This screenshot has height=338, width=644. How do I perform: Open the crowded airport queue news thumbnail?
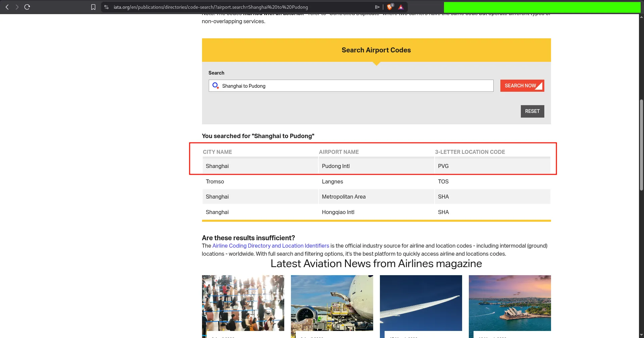pyautogui.click(x=243, y=303)
